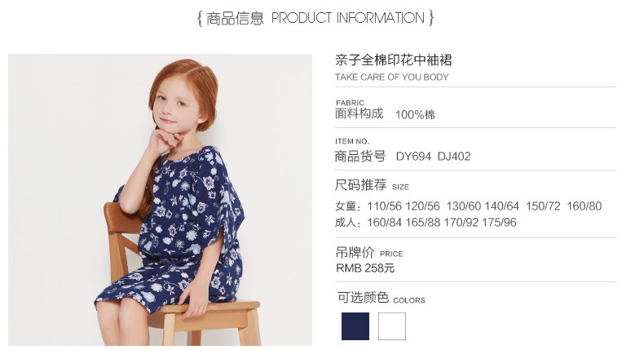Click the 100%棉 fabric text
Viewport: 644px width, 350px height.
point(415,115)
